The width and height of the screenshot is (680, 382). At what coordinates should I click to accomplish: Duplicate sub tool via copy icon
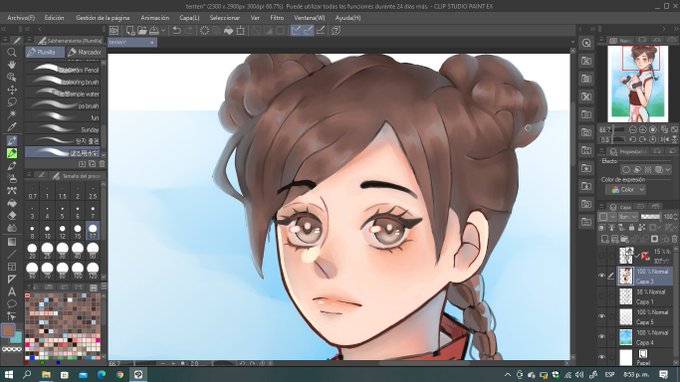(92, 164)
